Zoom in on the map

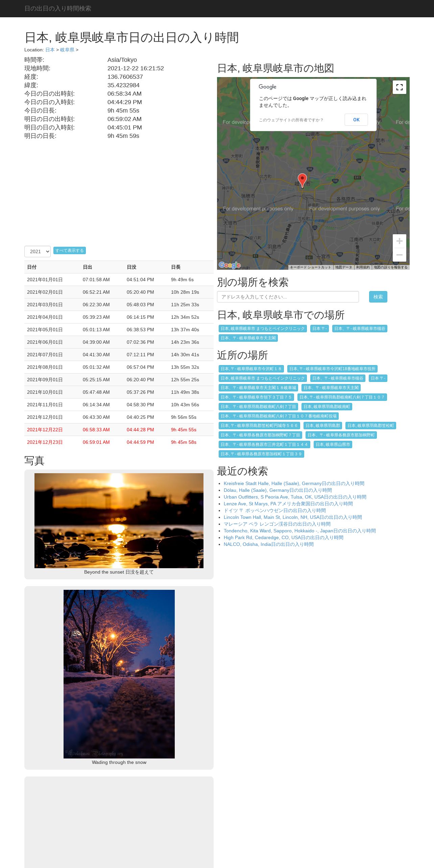coord(399,241)
